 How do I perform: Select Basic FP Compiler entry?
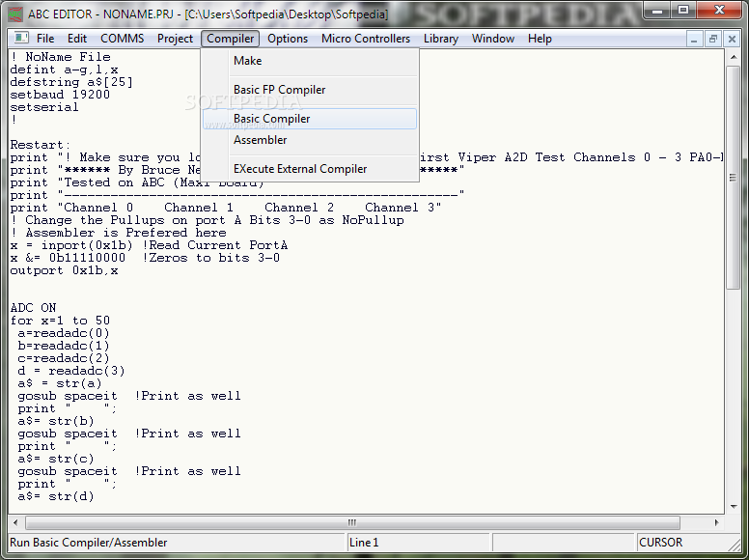310,90
